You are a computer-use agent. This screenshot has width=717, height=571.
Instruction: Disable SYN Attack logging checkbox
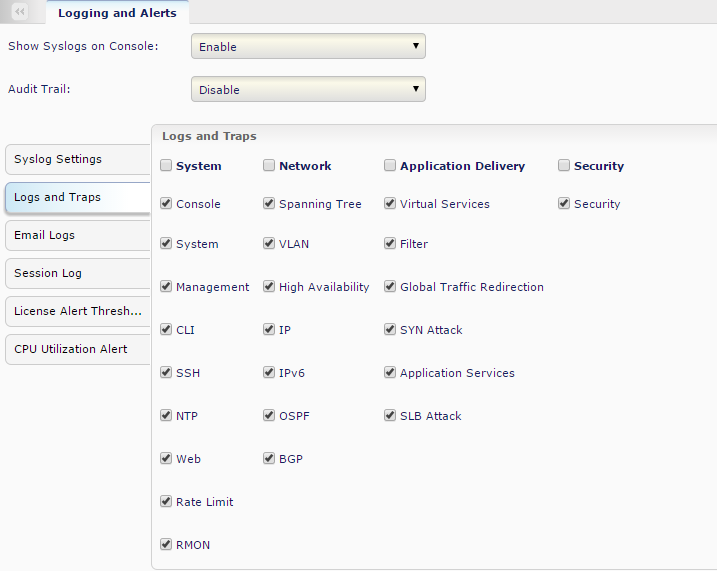[x=390, y=329]
